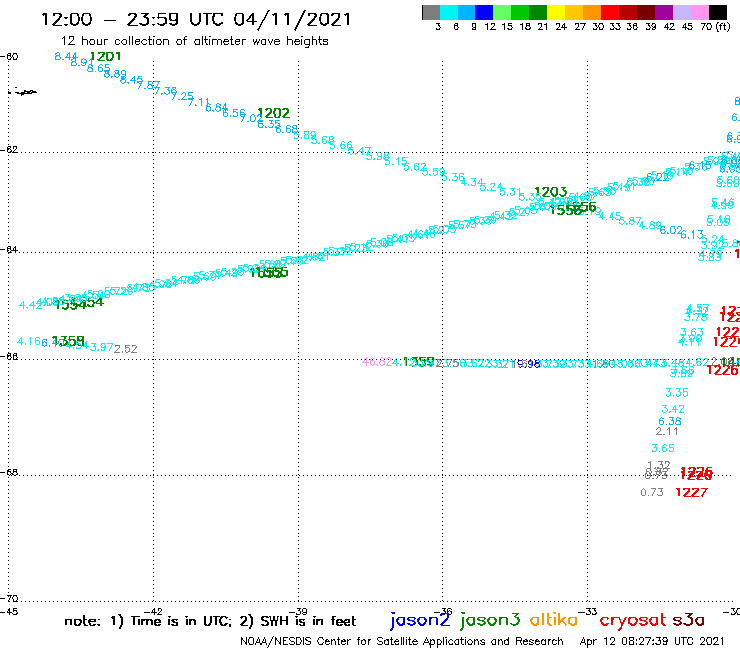Click the longitude axis label '-45'
740x650 pixels.
9,612
